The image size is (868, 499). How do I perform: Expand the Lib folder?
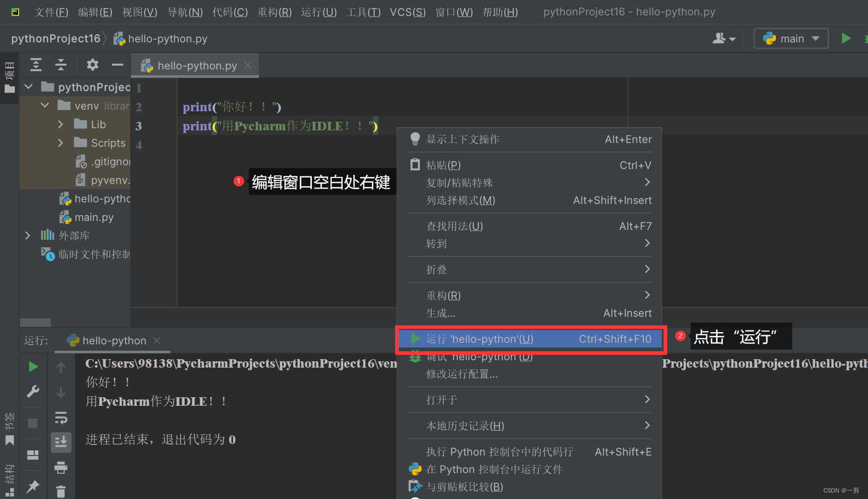[x=60, y=124]
